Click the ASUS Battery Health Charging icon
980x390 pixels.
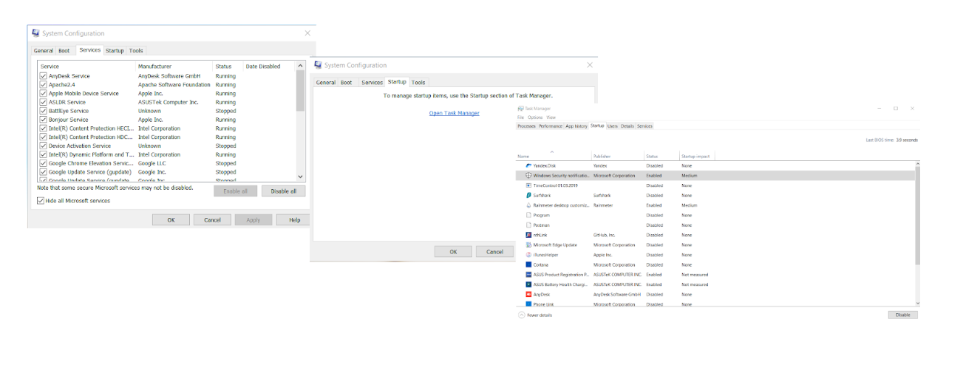(x=528, y=284)
